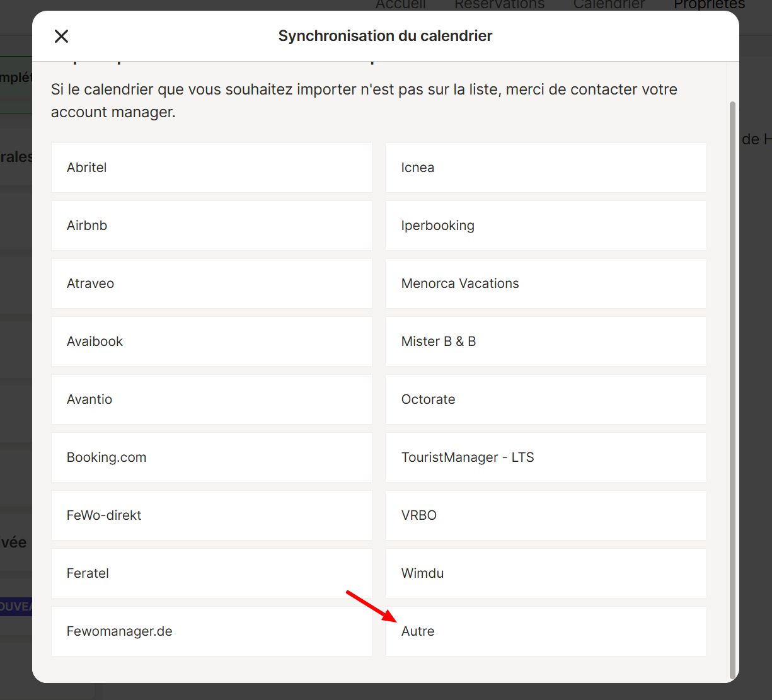
Task: Select Avaibook calendar provider
Action: pos(211,341)
